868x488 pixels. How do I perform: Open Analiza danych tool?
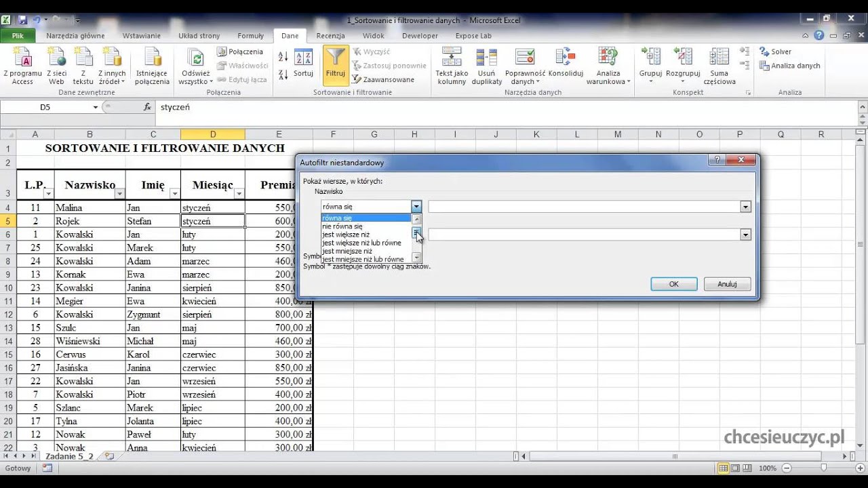tap(790, 66)
